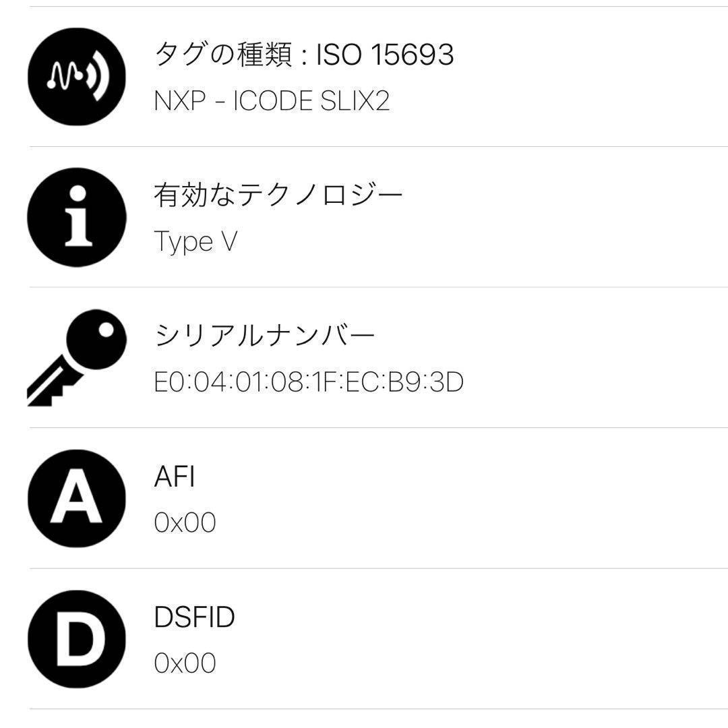728x728 pixels.
Task: Select the DSFID heading text
Action: coord(195,617)
